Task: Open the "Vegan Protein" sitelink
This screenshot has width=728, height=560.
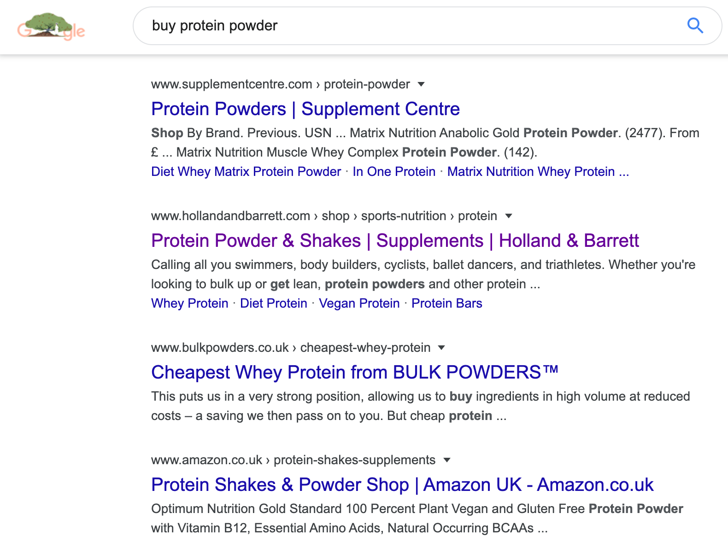Action: 359,303
